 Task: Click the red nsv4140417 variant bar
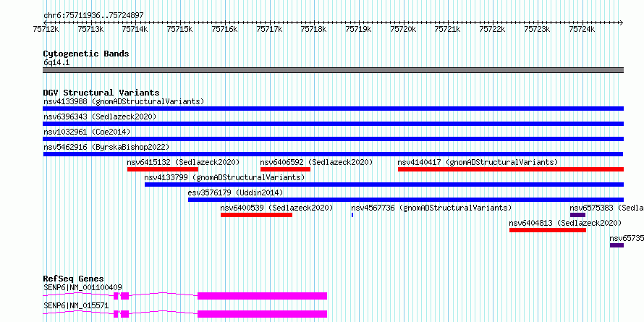click(x=511, y=169)
